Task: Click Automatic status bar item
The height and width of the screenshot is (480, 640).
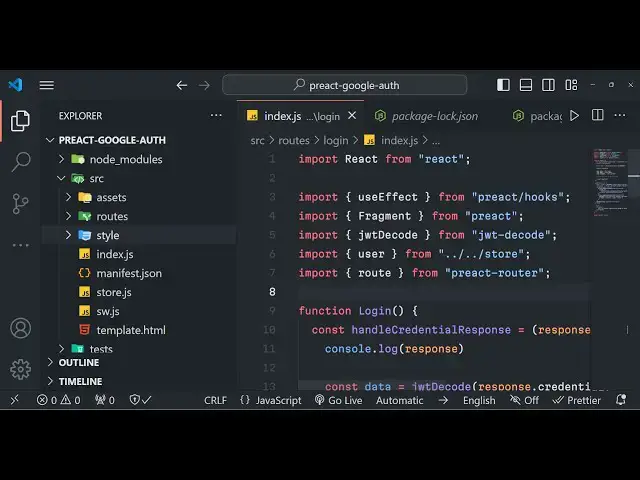Action: [x=399, y=400]
